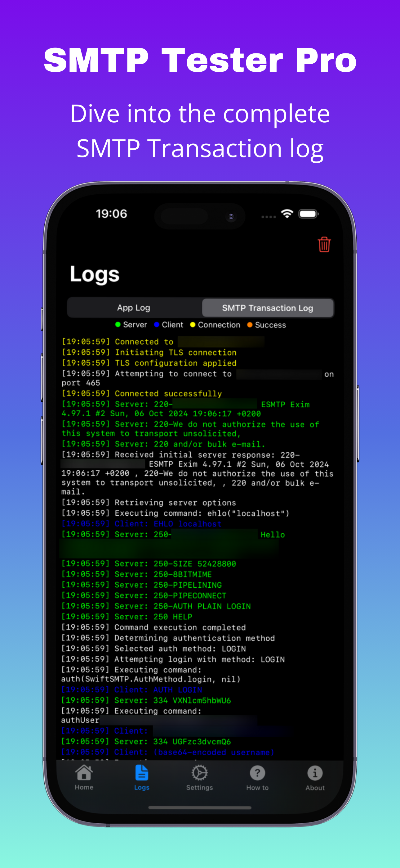
Task: Open the Settings gear icon
Action: click(200, 773)
